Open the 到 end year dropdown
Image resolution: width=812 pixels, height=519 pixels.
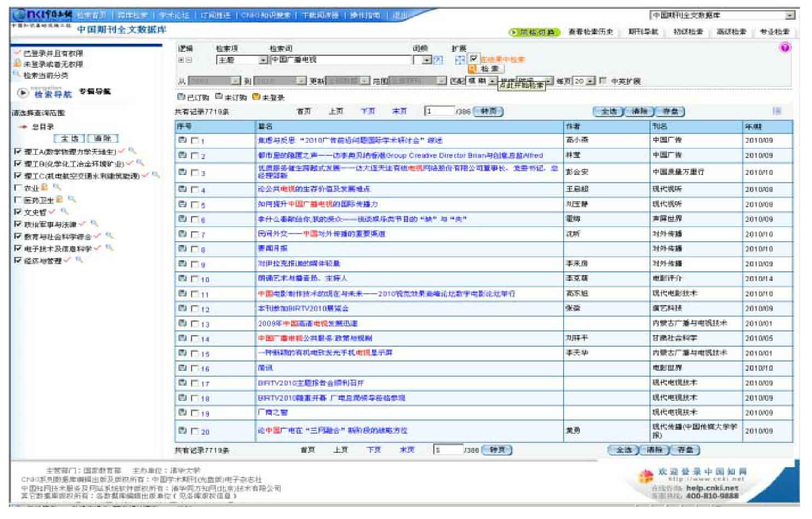(280, 81)
